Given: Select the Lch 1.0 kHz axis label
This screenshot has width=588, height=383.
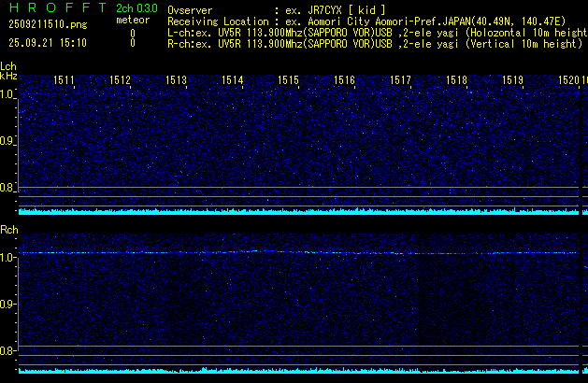Looking at the screenshot, I should click(8, 94).
